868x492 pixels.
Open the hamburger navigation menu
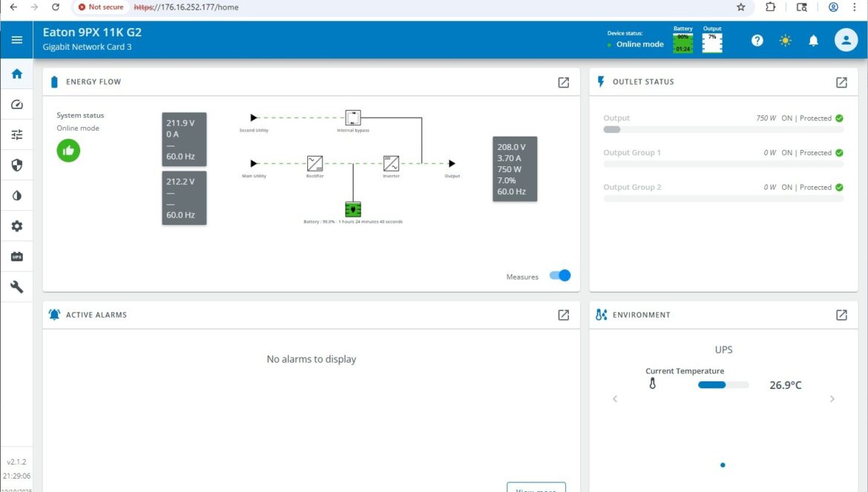[16, 40]
